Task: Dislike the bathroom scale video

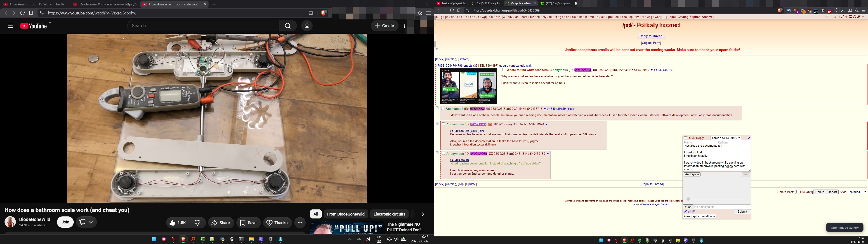Action: (x=198, y=223)
